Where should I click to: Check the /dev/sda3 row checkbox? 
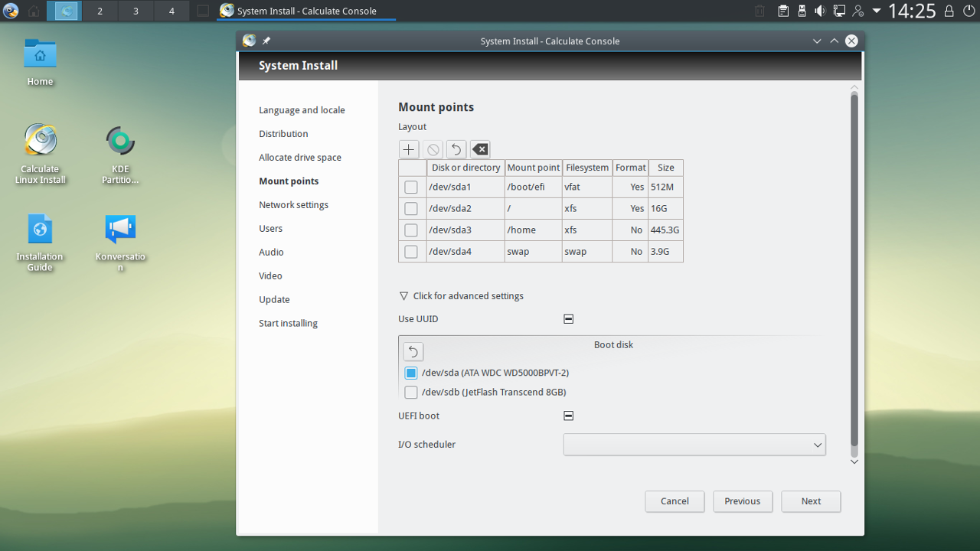click(411, 230)
